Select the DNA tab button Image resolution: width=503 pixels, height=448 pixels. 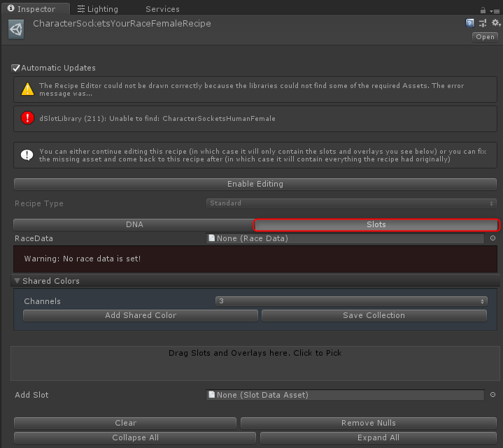tap(134, 224)
